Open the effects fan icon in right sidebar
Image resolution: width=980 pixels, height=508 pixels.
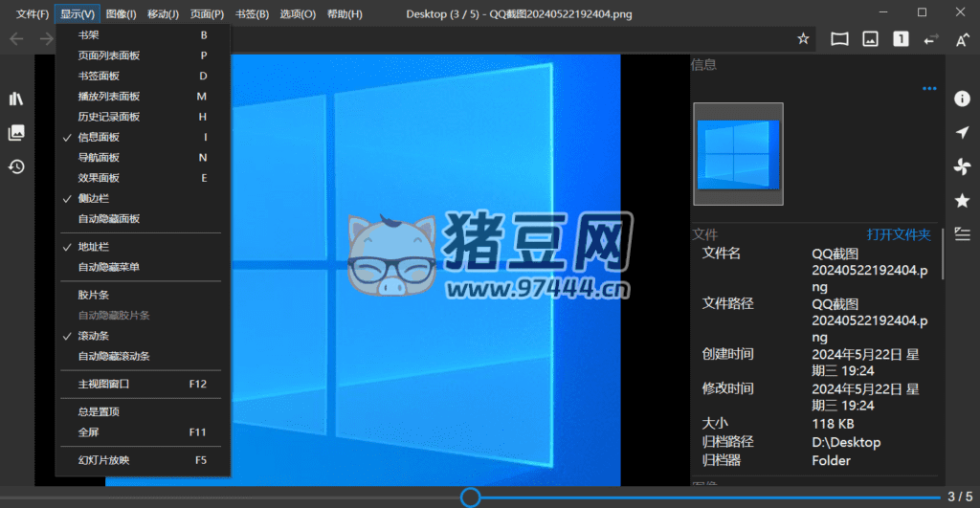coord(962,166)
